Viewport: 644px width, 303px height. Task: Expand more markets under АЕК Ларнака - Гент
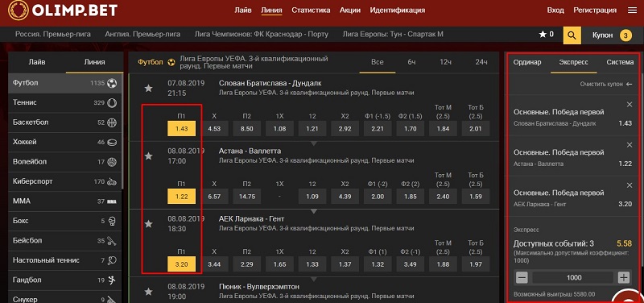314,279
